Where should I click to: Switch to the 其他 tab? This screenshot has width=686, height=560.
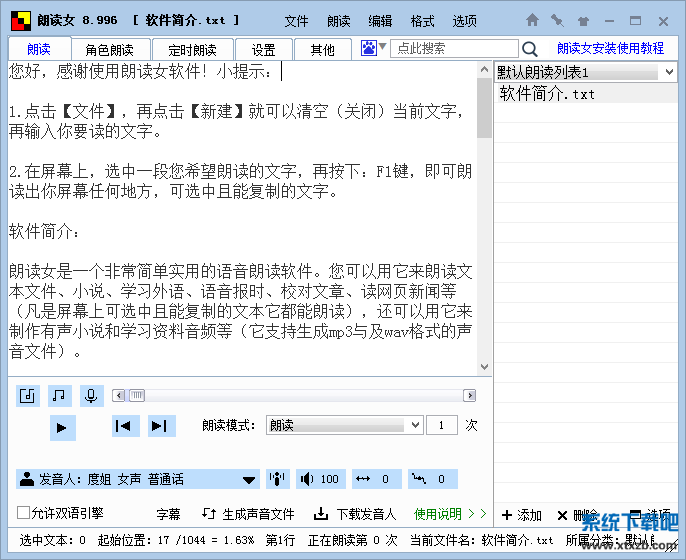click(323, 49)
